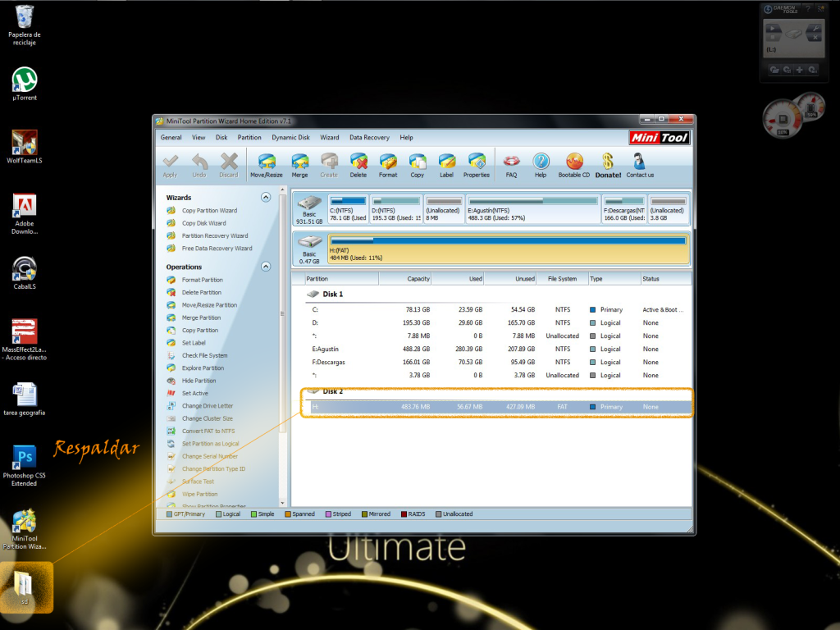
Task: Launch Partition Recovery Wizard link
Action: click(215, 235)
